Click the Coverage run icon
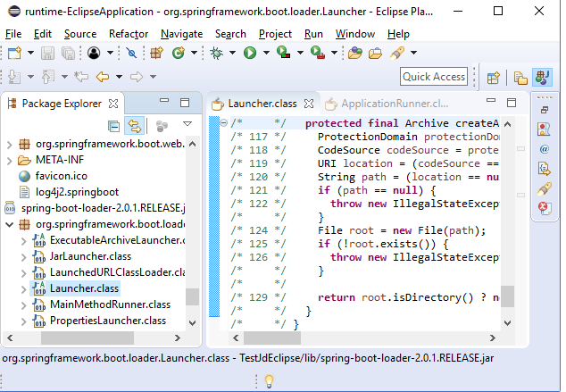The height and width of the screenshot is (392, 566). click(x=283, y=53)
